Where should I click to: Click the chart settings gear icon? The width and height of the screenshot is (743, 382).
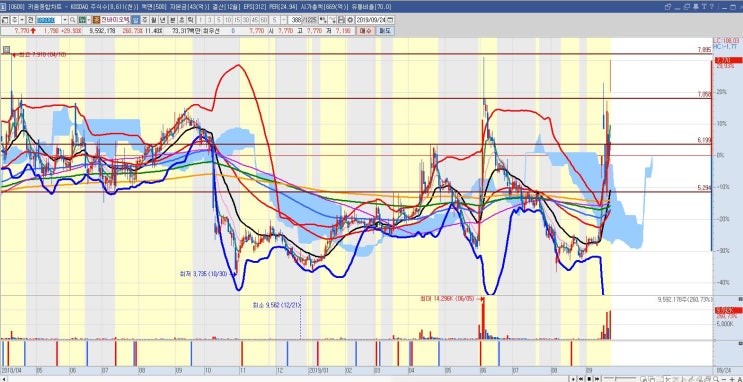click(x=350, y=20)
